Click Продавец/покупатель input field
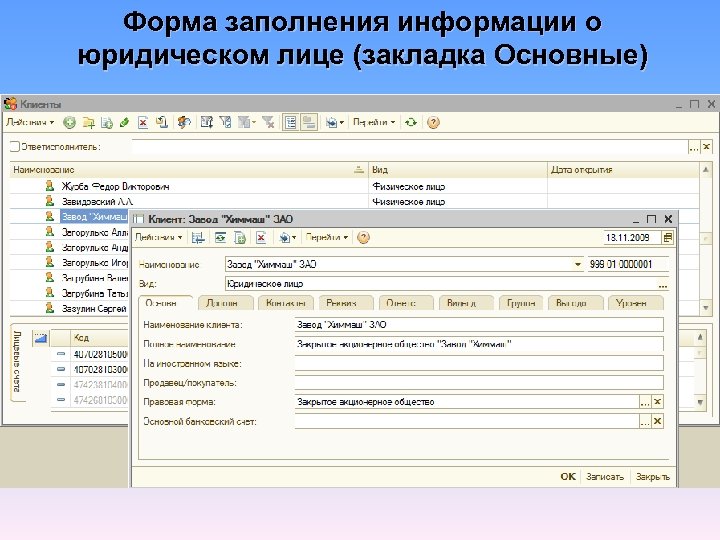 click(x=479, y=382)
